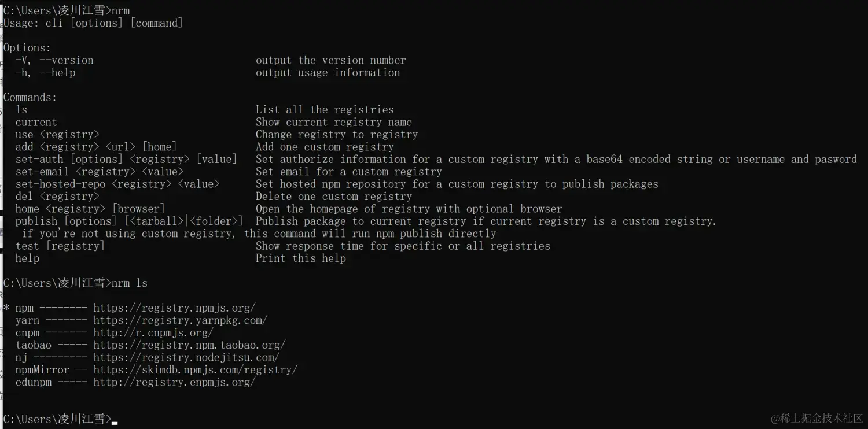The image size is (868, 429).
Task: Click the cnpm registry URL r.cnpmjs.org
Action: coord(153,332)
